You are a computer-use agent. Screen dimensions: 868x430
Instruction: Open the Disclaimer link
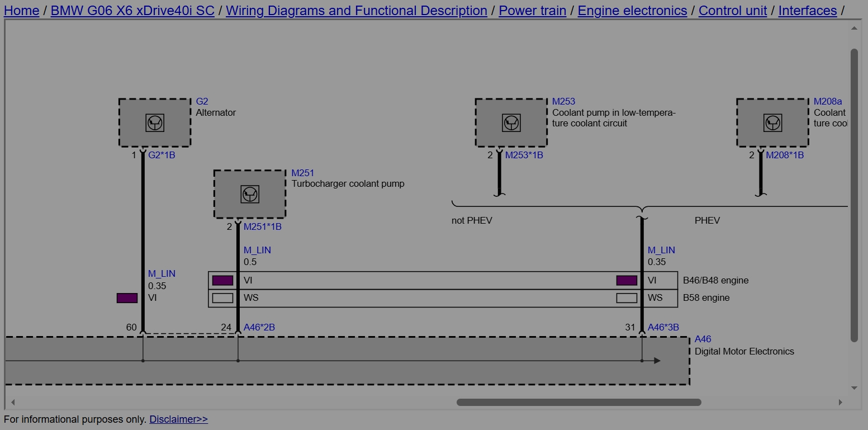pyautogui.click(x=178, y=419)
